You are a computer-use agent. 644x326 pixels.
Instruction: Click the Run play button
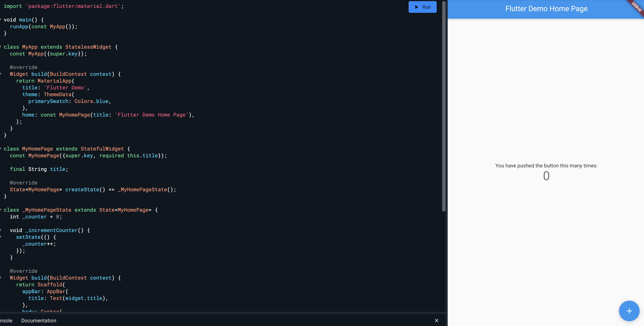[422, 7]
